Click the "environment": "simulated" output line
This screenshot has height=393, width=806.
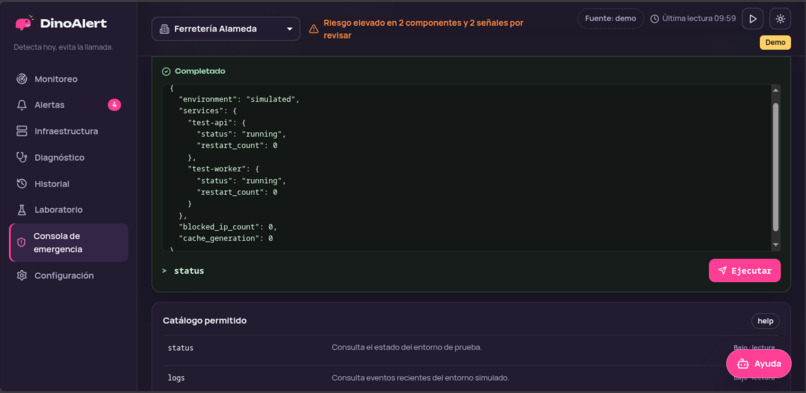(x=239, y=99)
